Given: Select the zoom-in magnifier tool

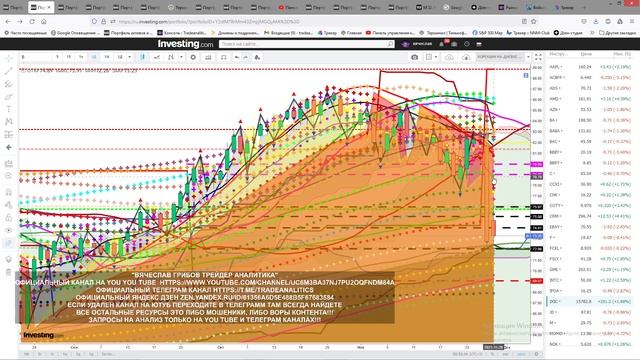Looking at the screenshot, I should pos(9,176).
